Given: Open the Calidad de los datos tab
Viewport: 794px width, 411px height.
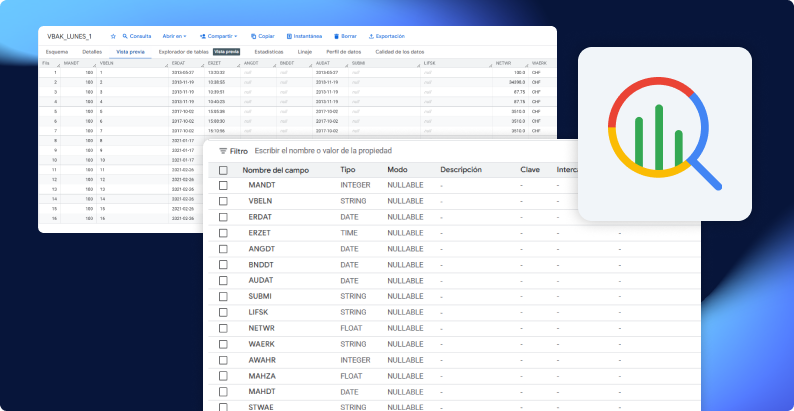Looking at the screenshot, I should tap(400, 52).
